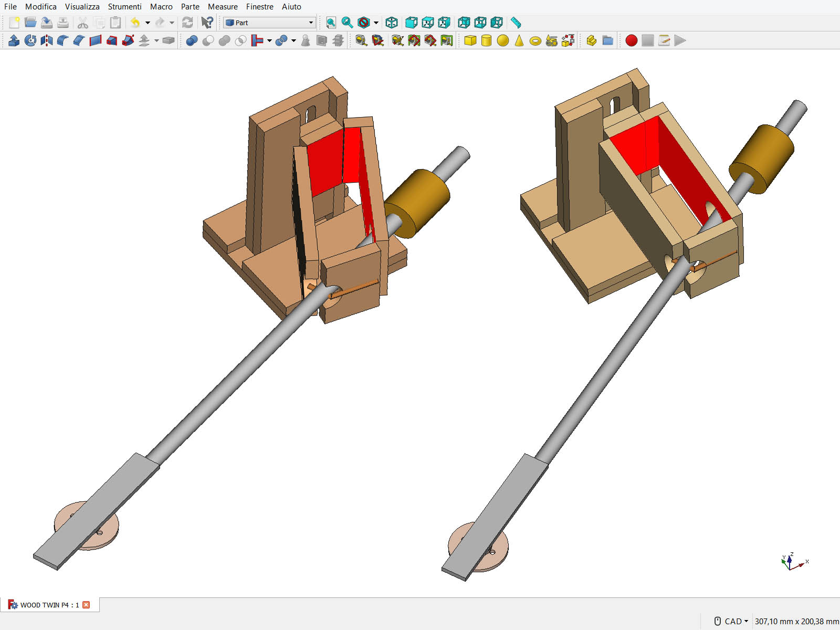Set the left view
The width and height of the screenshot is (840, 630).
pos(497,23)
